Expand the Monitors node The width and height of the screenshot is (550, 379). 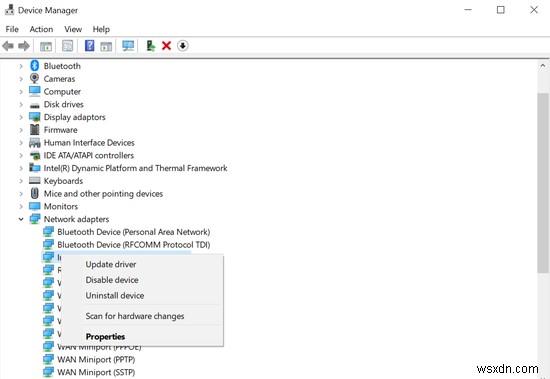(x=21, y=206)
